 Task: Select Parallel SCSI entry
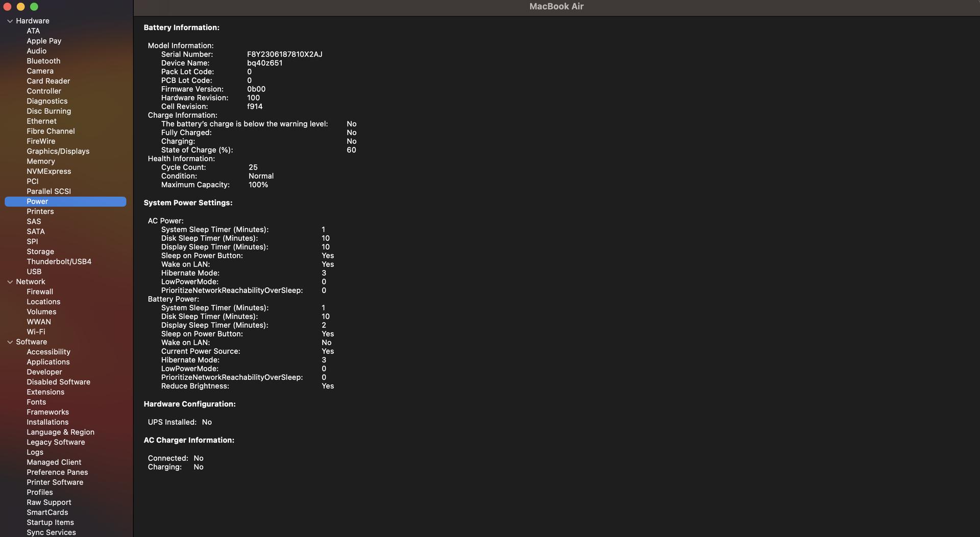[49, 191]
